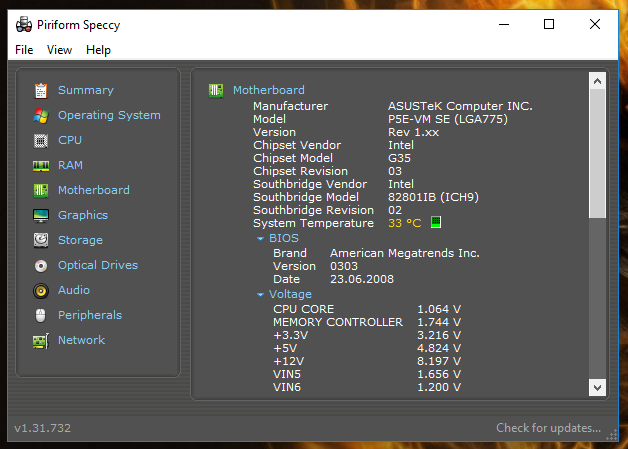Click the green temperature graph icon next to 33 °C
Viewport: 628px width, 449px height.
[x=436, y=222]
